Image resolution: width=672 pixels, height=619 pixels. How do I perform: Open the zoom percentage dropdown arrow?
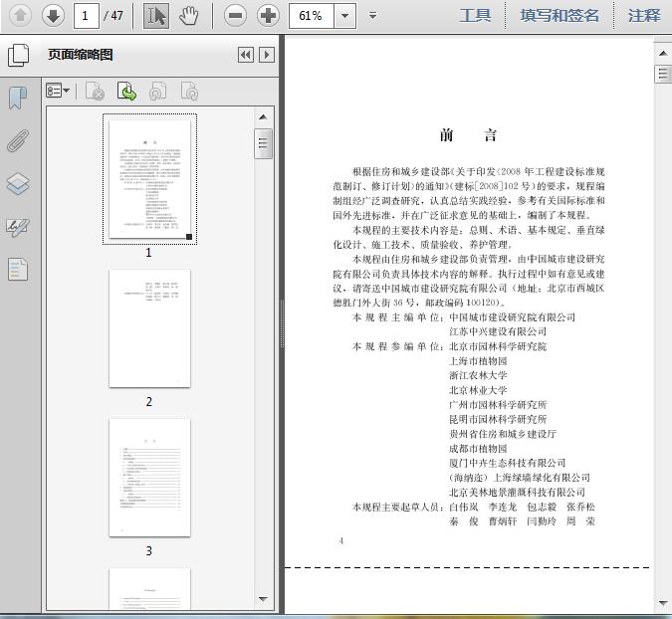point(344,15)
